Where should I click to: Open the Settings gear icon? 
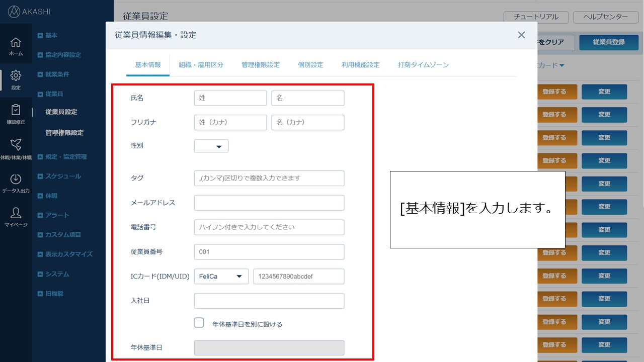(x=16, y=79)
